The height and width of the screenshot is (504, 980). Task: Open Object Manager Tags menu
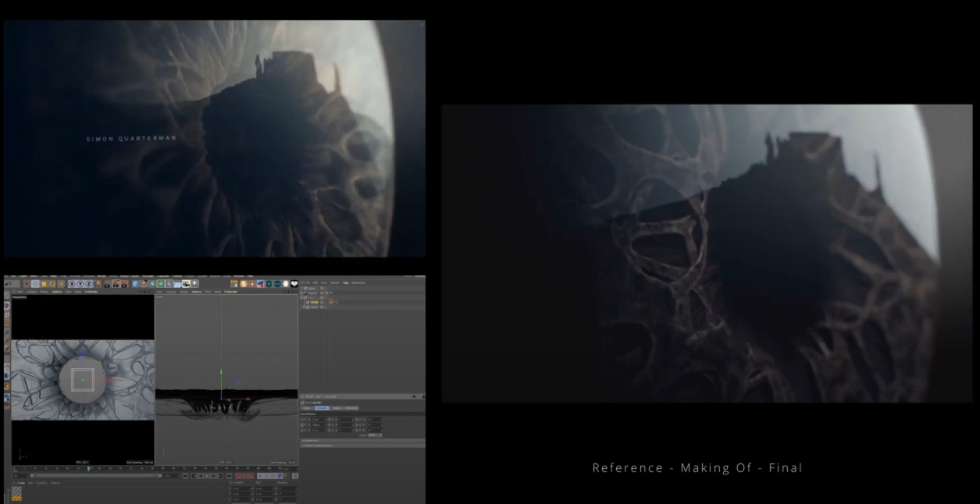346,282
